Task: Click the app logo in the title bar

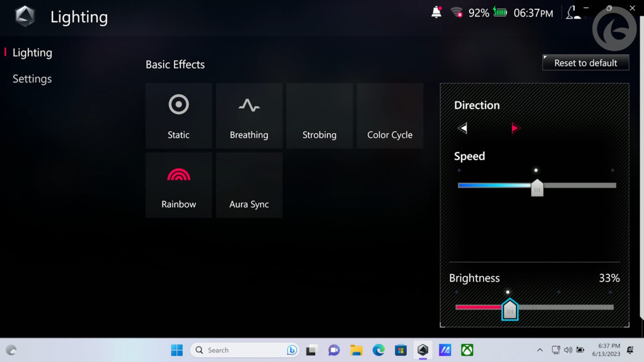Action: 24,17
